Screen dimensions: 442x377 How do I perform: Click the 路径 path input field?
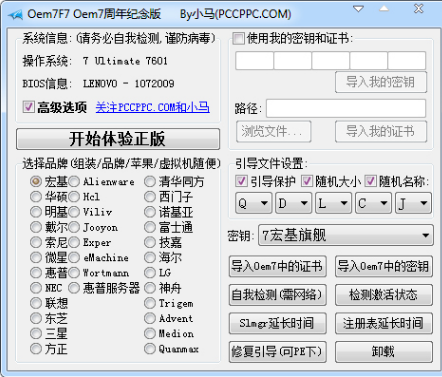click(346, 108)
